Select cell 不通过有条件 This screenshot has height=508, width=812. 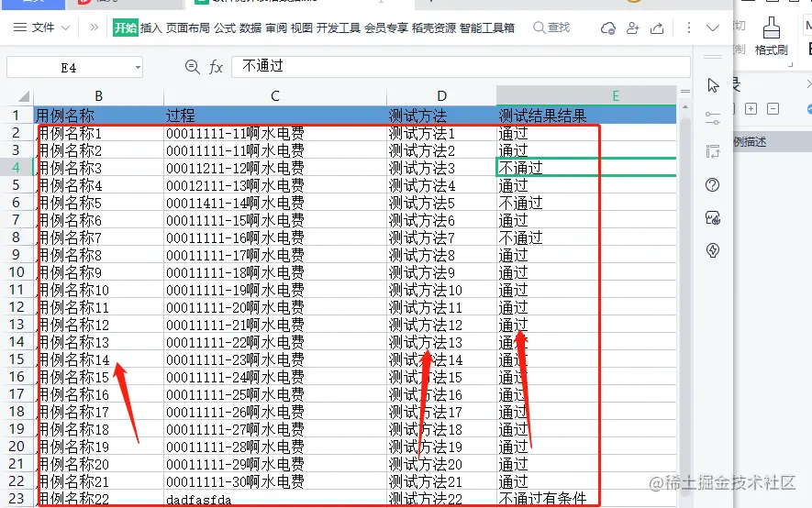pyautogui.click(x=586, y=499)
